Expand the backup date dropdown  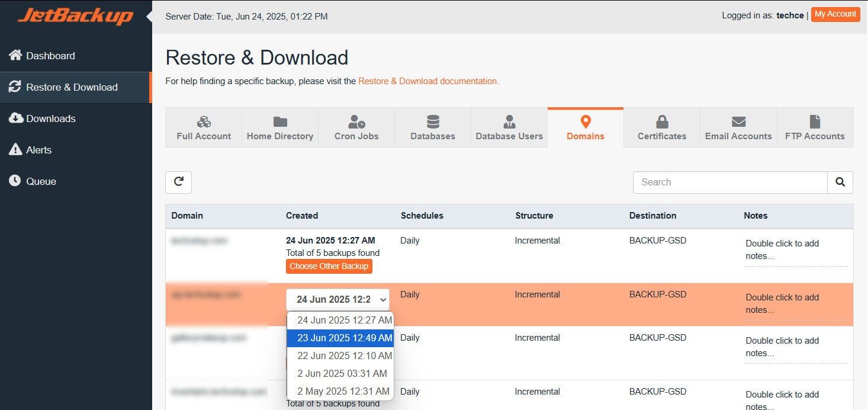pos(337,299)
